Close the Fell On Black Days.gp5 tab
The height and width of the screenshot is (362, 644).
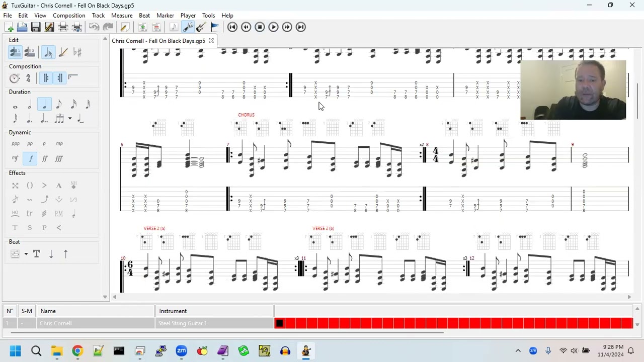211,41
